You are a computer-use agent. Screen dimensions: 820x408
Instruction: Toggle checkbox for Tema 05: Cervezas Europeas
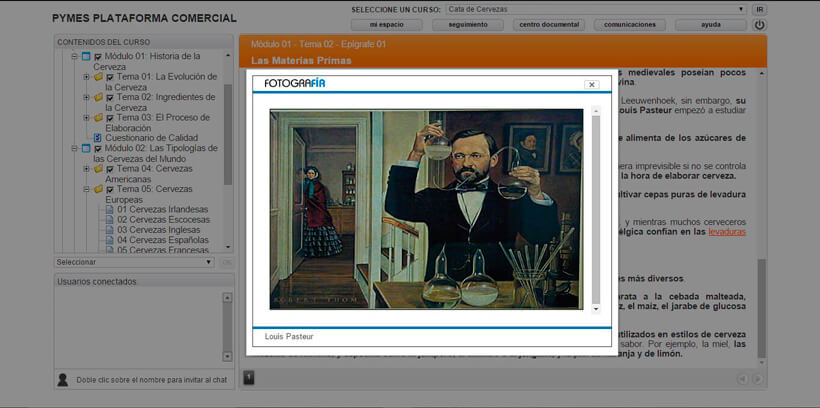coord(110,190)
